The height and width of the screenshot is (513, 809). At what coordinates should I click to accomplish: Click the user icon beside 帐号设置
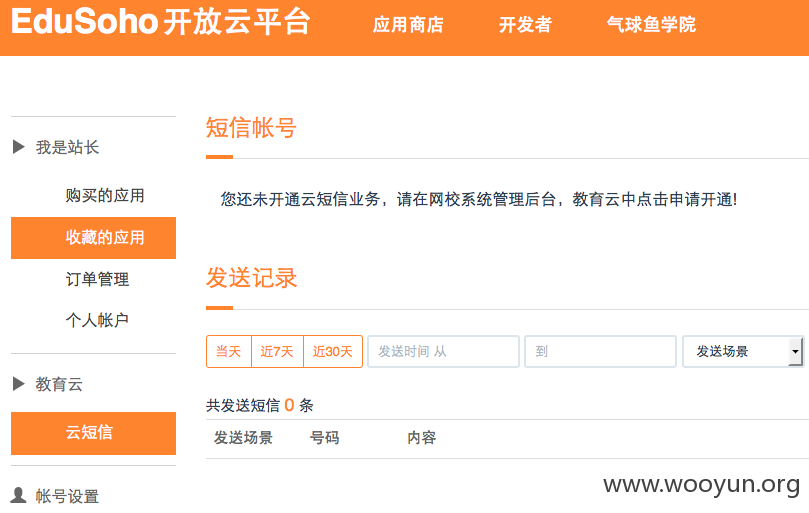coord(19,495)
